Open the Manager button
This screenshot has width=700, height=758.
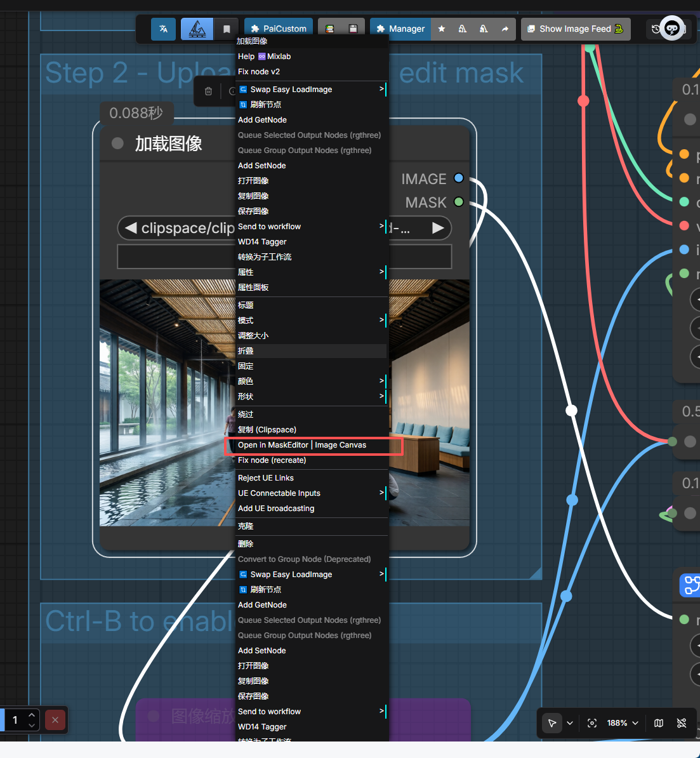point(400,29)
